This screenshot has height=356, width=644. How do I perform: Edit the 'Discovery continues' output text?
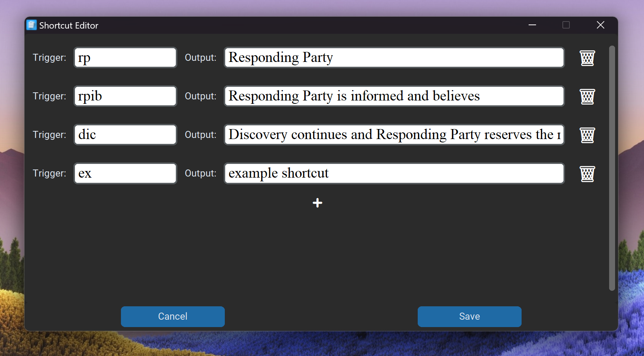point(394,135)
